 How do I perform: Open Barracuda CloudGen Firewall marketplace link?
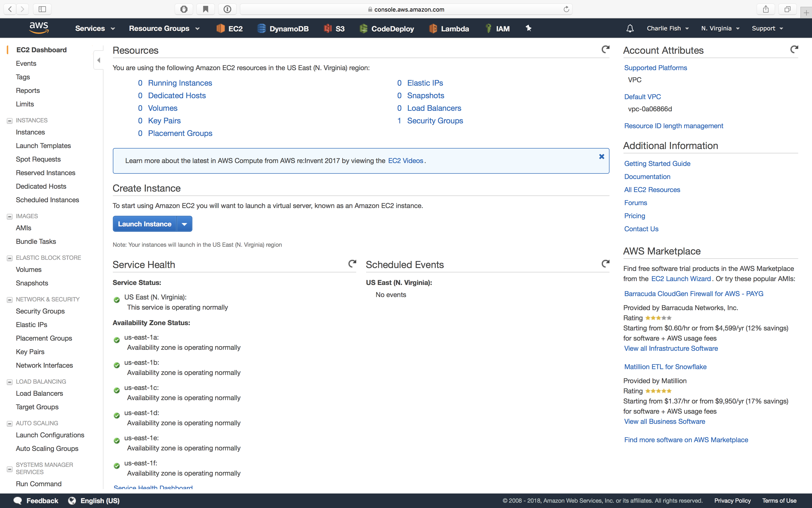(x=694, y=294)
